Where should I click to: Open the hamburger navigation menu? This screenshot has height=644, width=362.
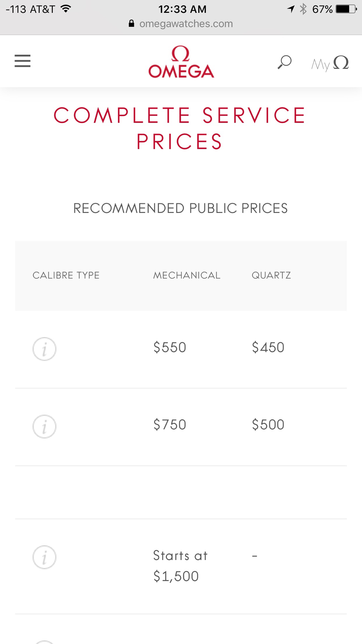pyautogui.click(x=23, y=61)
